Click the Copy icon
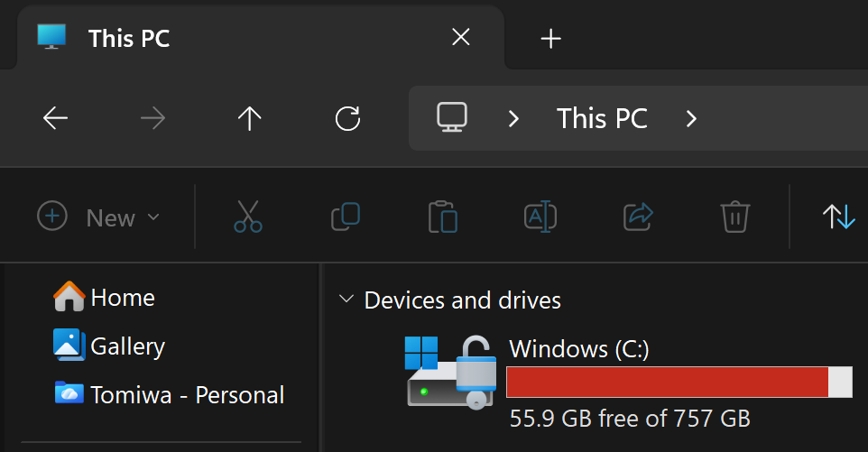This screenshot has width=868, height=452. click(346, 217)
